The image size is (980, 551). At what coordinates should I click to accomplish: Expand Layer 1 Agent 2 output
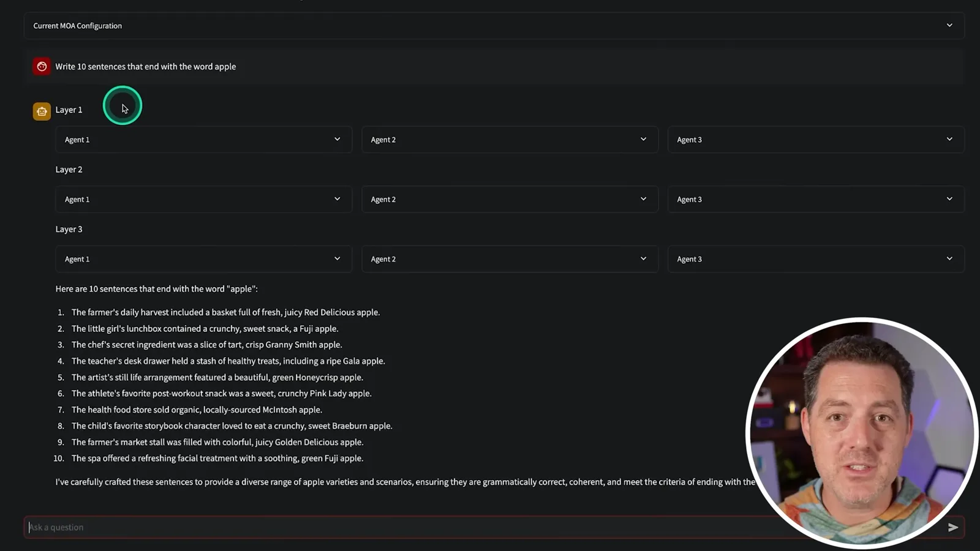(510, 140)
